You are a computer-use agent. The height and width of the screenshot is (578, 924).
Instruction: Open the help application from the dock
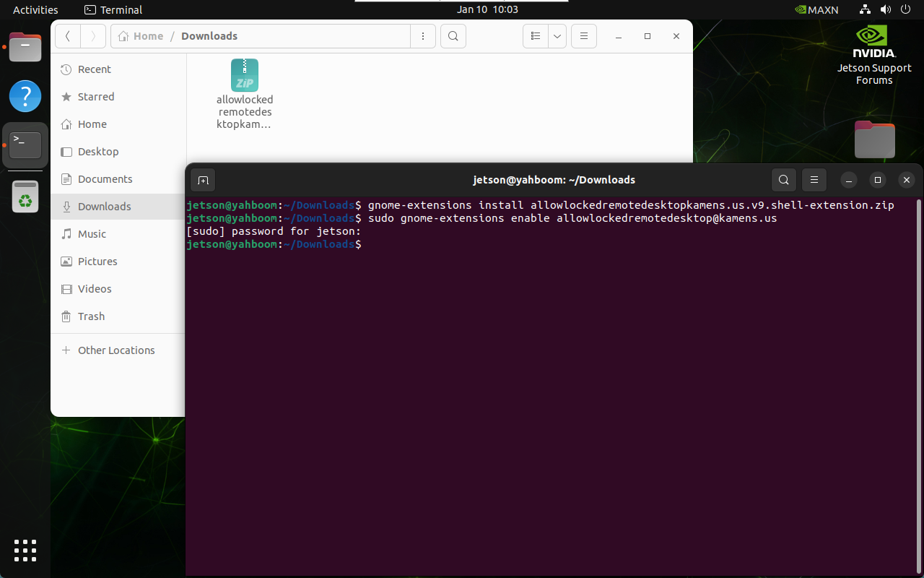[25, 96]
